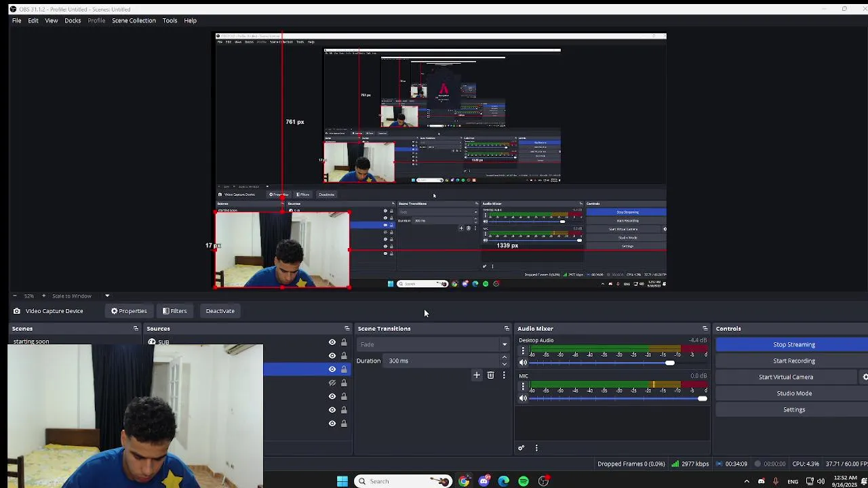Select webcam source in preview canvas
This screenshot has width=868, height=488.
point(282,249)
